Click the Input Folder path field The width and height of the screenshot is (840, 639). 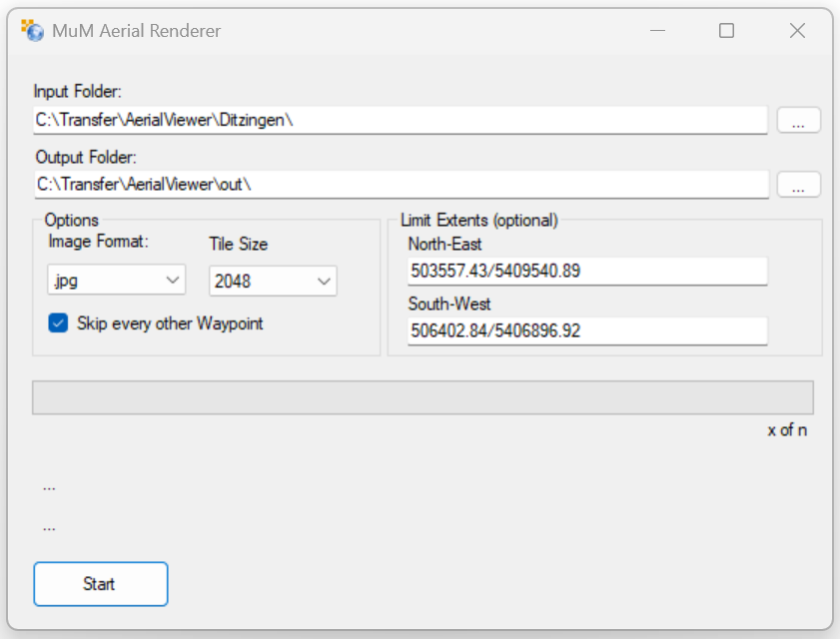400,120
